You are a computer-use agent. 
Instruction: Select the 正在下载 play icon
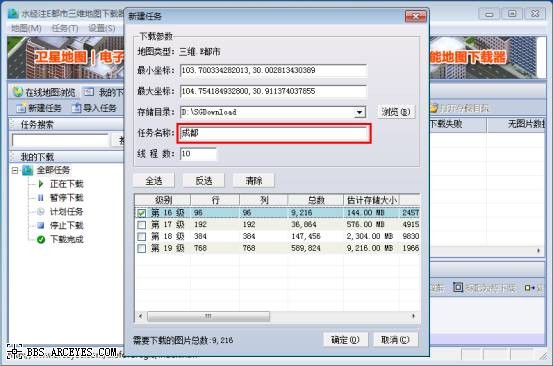click(x=41, y=184)
